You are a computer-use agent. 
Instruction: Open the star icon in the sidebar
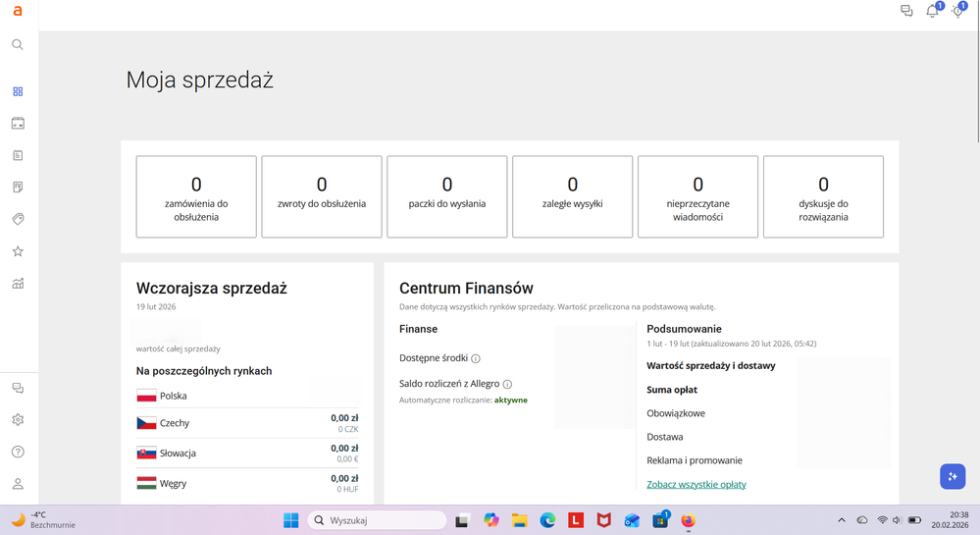tap(18, 251)
